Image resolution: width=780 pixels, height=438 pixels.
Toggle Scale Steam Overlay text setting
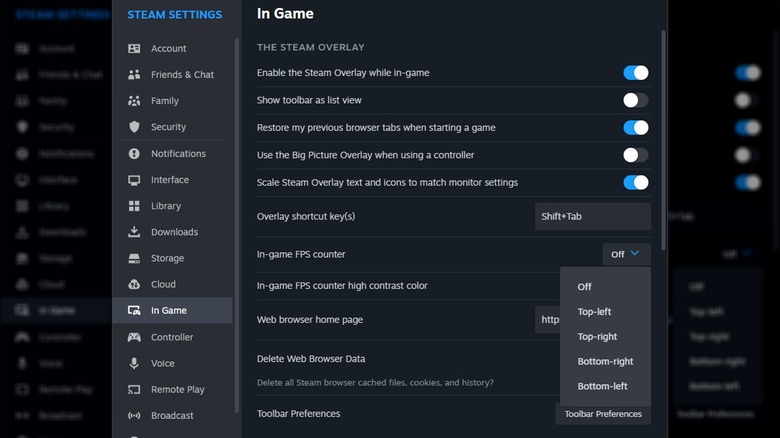[635, 182]
